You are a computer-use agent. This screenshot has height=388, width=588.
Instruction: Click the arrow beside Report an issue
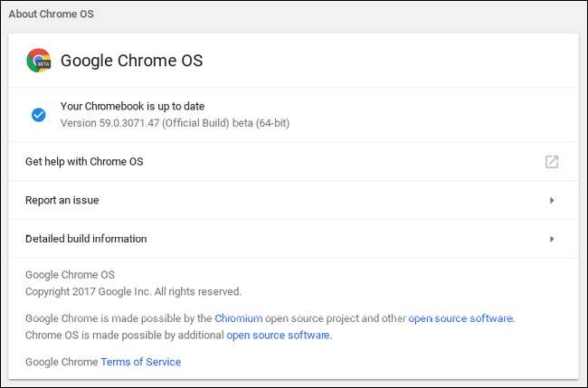click(x=552, y=200)
